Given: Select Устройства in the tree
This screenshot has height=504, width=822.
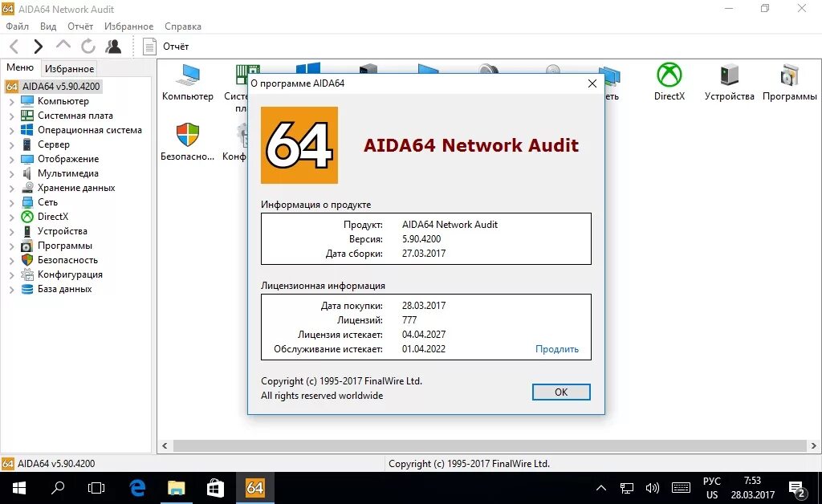Looking at the screenshot, I should pyautogui.click(x=54, y=231).
